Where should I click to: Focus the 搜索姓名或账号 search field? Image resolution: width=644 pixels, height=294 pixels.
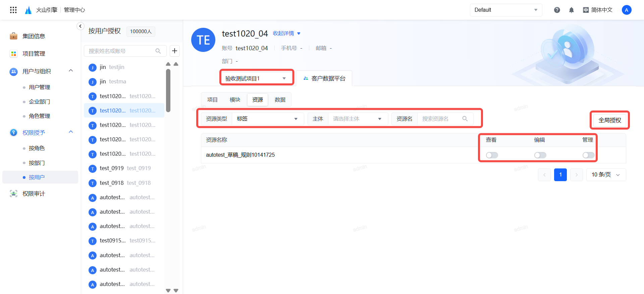pyautogui.click(x=125, y=51)
